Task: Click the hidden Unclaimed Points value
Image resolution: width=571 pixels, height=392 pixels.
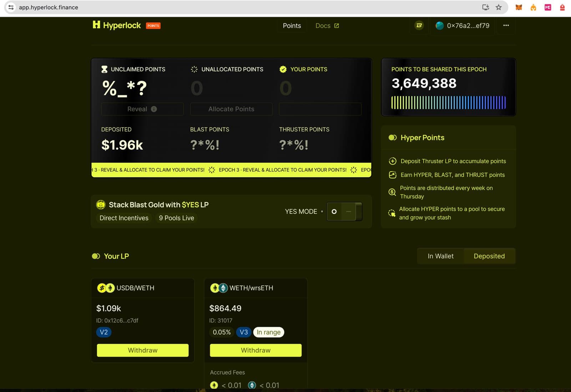Action: [x=124, y=88]
